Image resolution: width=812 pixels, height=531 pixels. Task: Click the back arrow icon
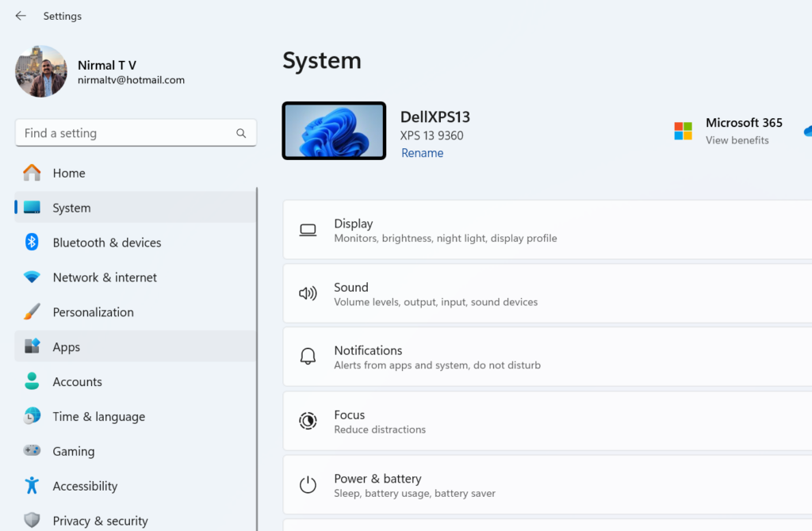coord(21,16)
